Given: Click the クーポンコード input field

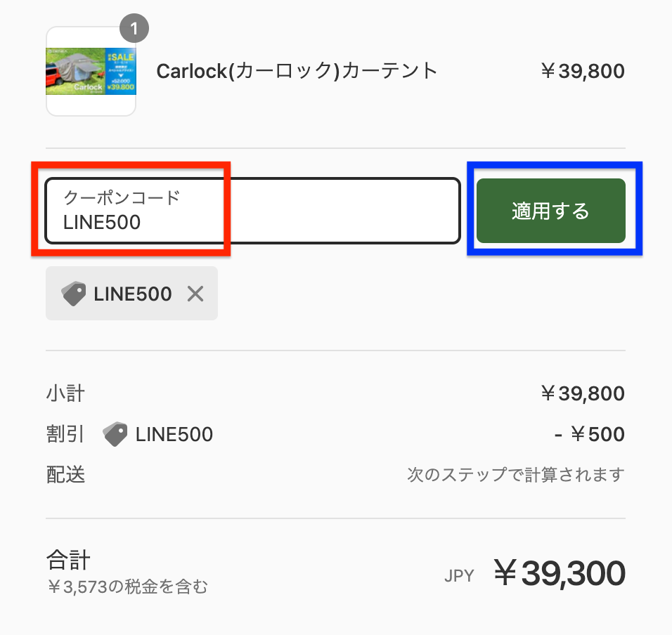Looking at the screenshot, I should point(252,211).
